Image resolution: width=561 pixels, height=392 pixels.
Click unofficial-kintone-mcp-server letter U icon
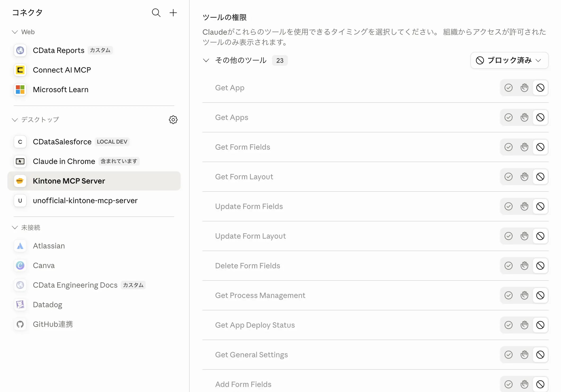click(20, 201)
